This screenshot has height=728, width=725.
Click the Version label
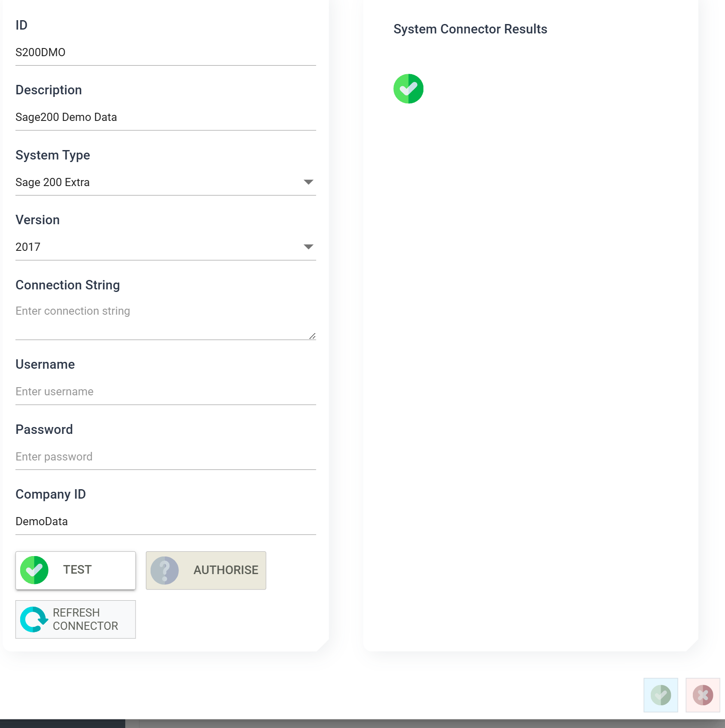pos(38,220)
